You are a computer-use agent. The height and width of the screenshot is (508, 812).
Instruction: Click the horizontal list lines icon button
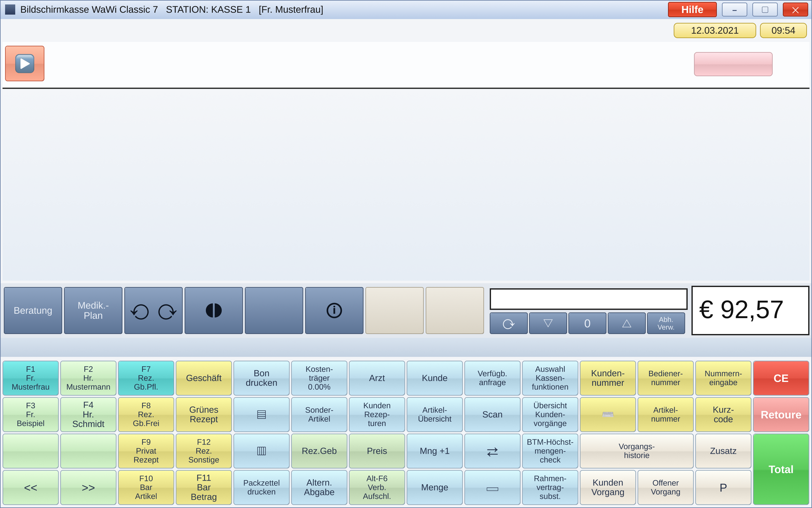click(x=261, y=415)
